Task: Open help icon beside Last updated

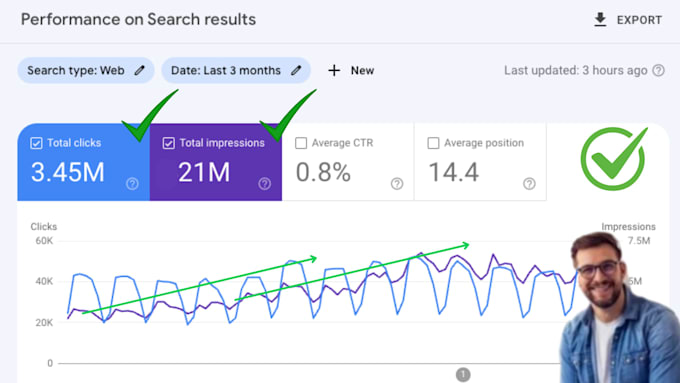Action: tap(658, 70)
